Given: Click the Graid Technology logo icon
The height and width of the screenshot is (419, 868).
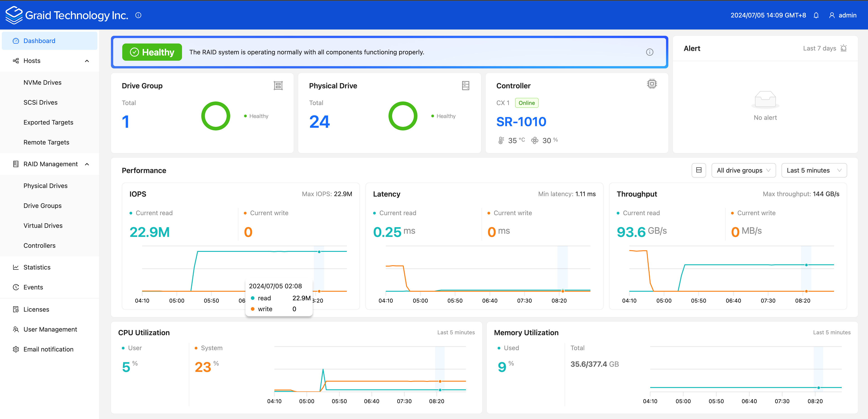Looking at the screenshot, I should (14, 15).
